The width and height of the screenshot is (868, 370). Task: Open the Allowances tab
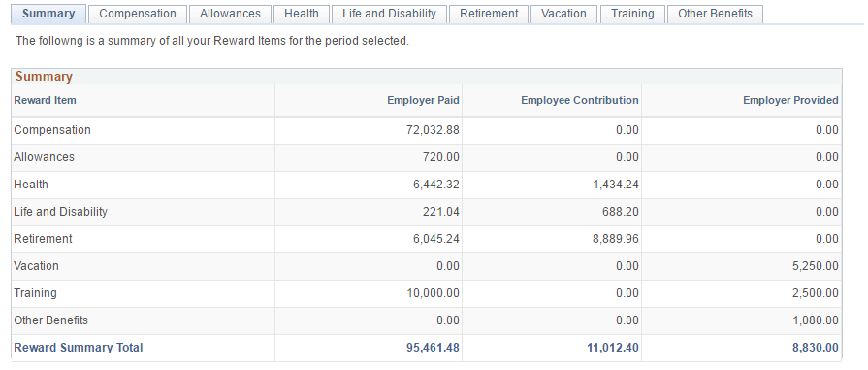tap(230, 14)
